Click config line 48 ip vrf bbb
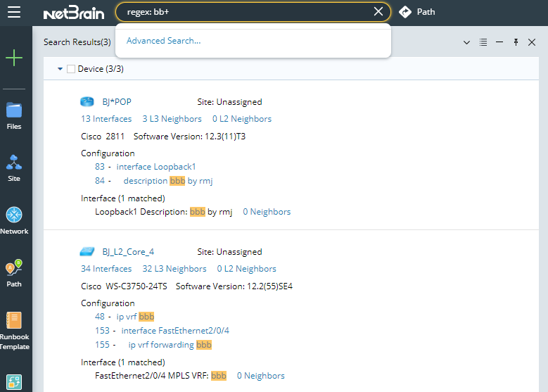The height and width of the screenshot is (392, 548). [x=134, y=317]
